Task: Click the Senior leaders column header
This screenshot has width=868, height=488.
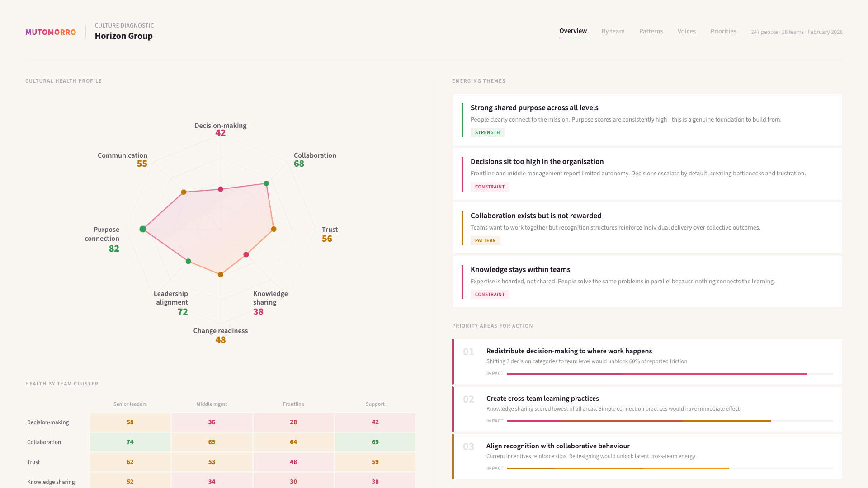Action: tap(130, 404)
